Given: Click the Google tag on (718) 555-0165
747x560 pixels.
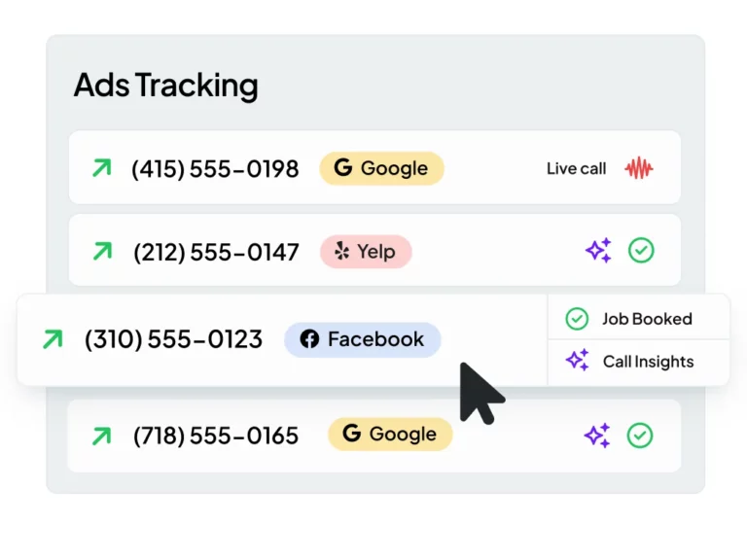Looking at the screenshot, I should coord(390,435).
